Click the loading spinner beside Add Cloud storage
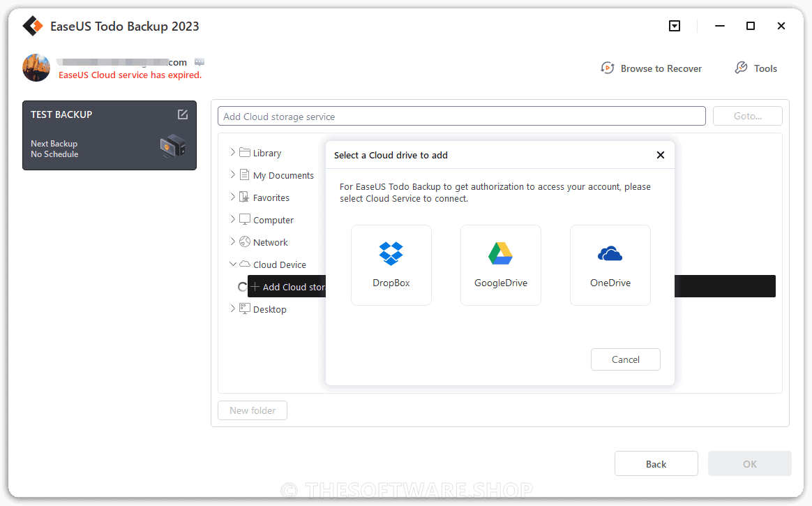Viewport: 812px width, 506px height. (x=242, y=286)
